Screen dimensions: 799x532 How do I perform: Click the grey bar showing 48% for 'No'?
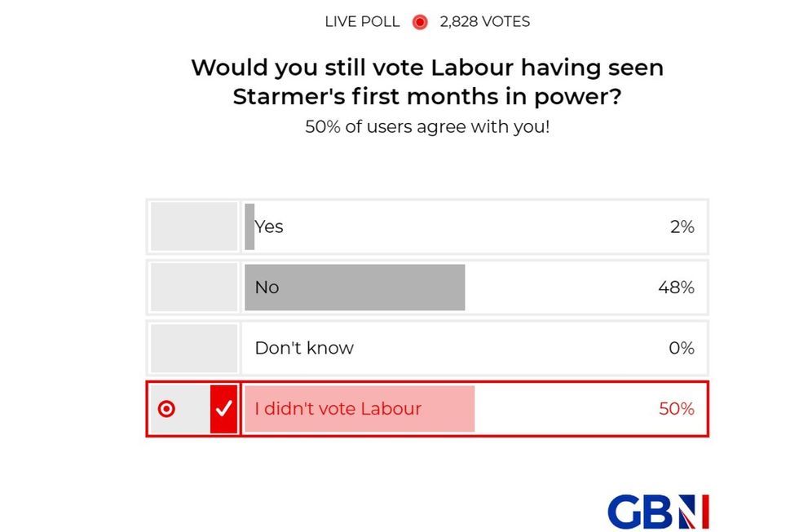[355, 287]
